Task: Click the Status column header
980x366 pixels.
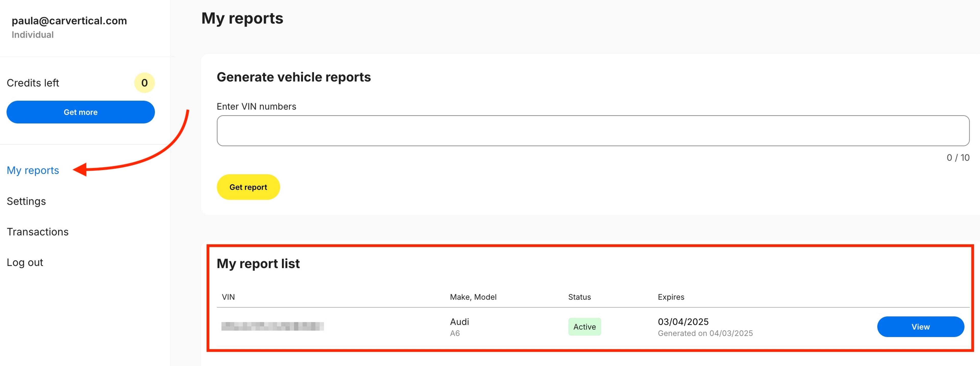Action: tap(579, 297)
